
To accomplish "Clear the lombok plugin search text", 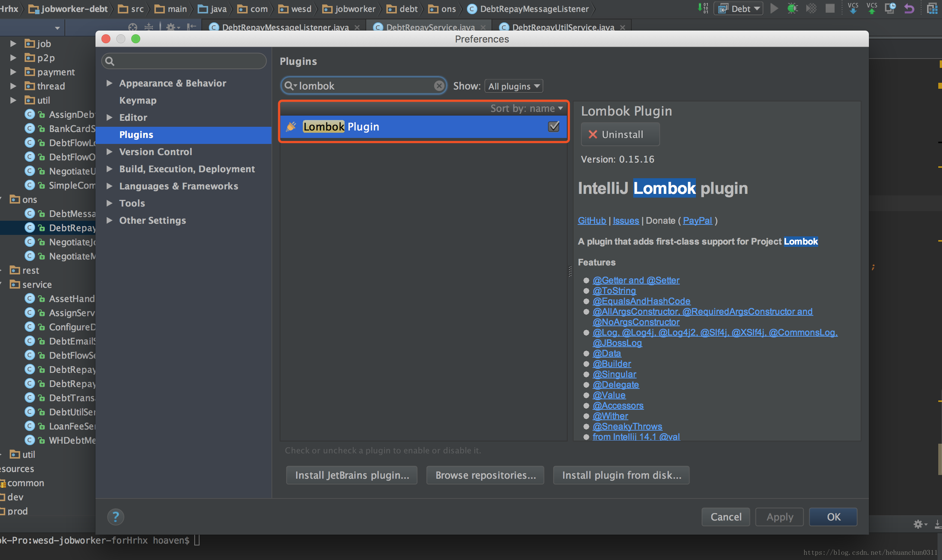I will tap(439, 86).
